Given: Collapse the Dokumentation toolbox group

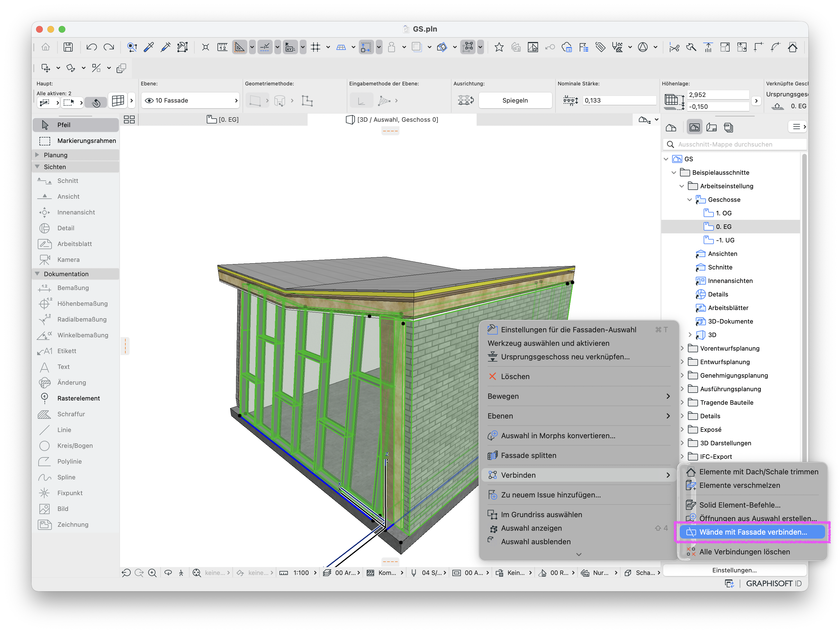Looking at the screenshot, I should click(x=37, y=274).
